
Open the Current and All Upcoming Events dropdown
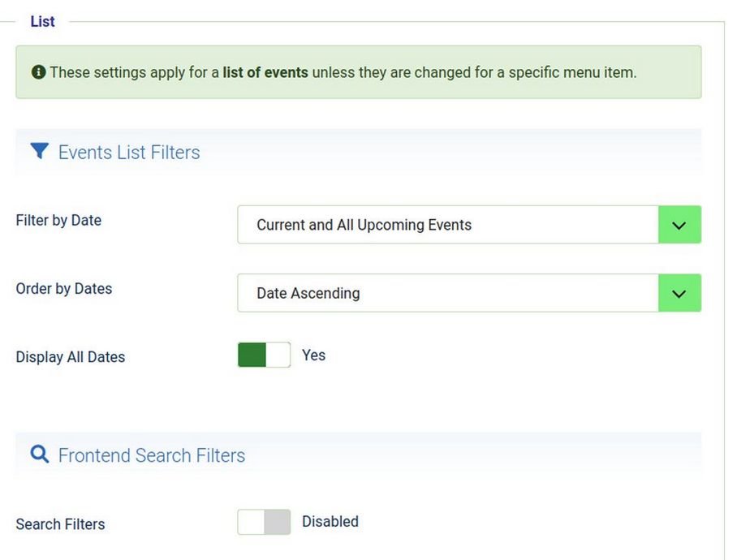click(447, 225)
